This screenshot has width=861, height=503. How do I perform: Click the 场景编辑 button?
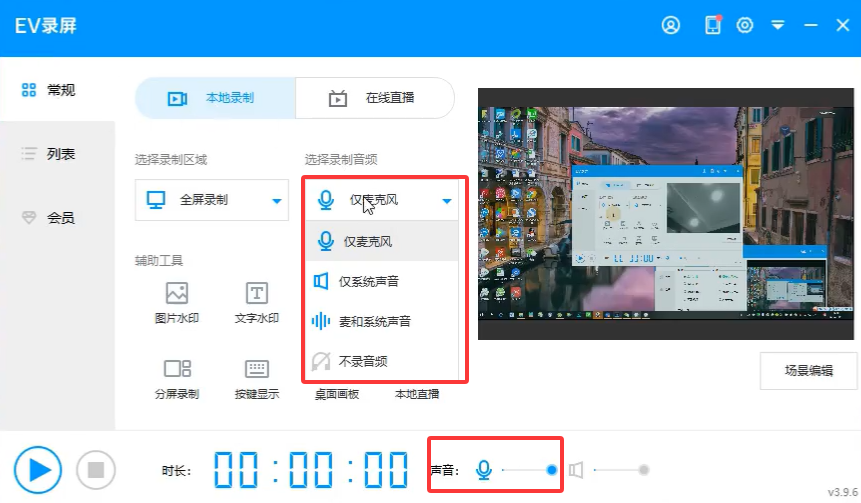[x=808, y=371]
